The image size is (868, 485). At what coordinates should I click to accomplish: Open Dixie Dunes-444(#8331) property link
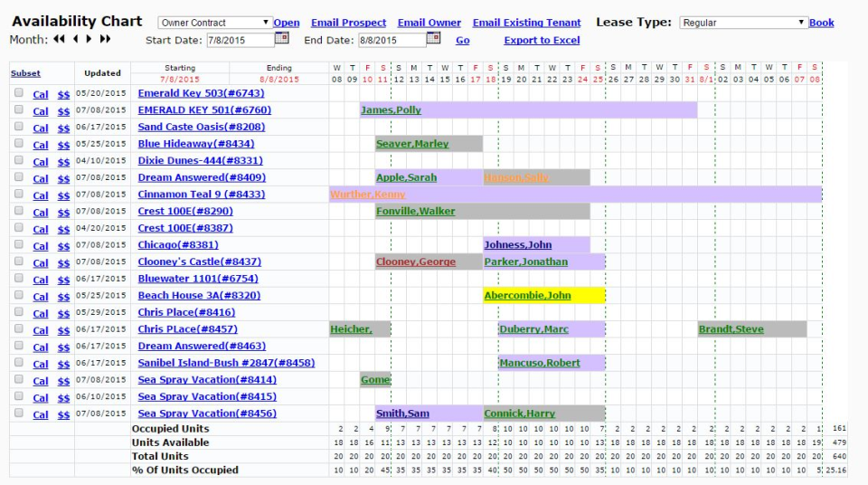coord(201,160)
